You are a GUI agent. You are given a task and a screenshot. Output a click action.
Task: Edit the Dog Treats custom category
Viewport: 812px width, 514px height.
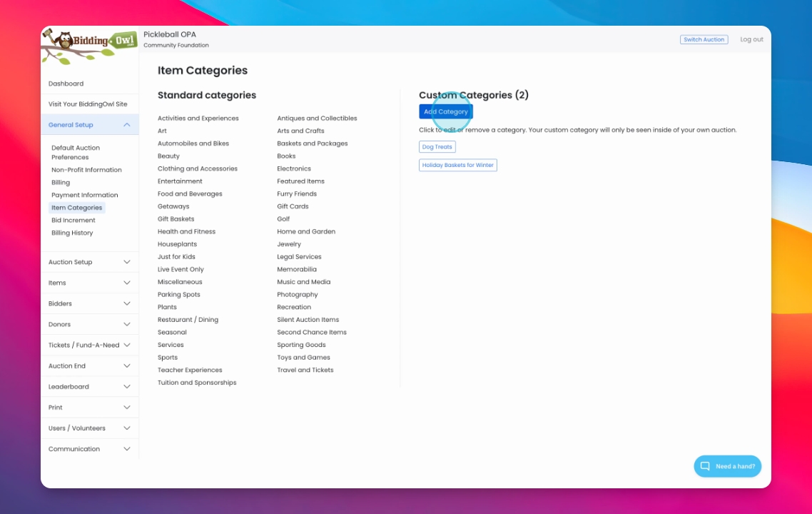tap(437, 146)
